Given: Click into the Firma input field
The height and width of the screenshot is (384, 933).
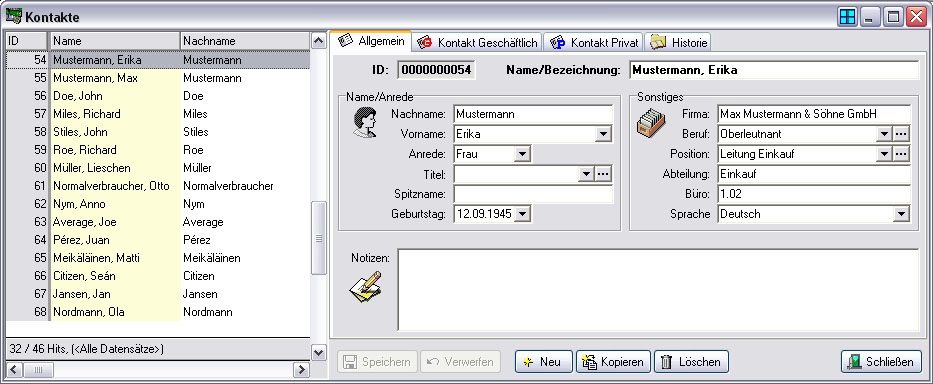Looking at the screenshot, I should coord(813,114).
